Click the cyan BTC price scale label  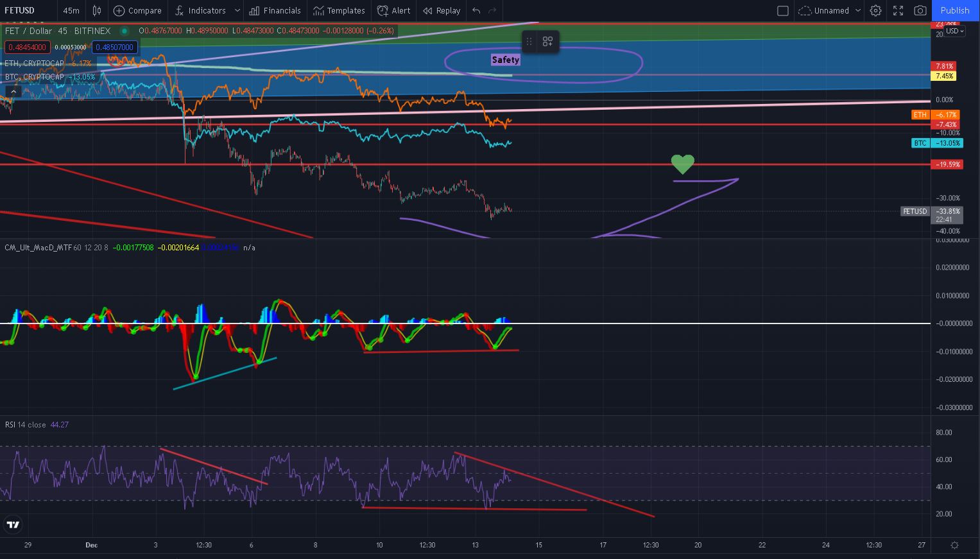pos(937,143)
